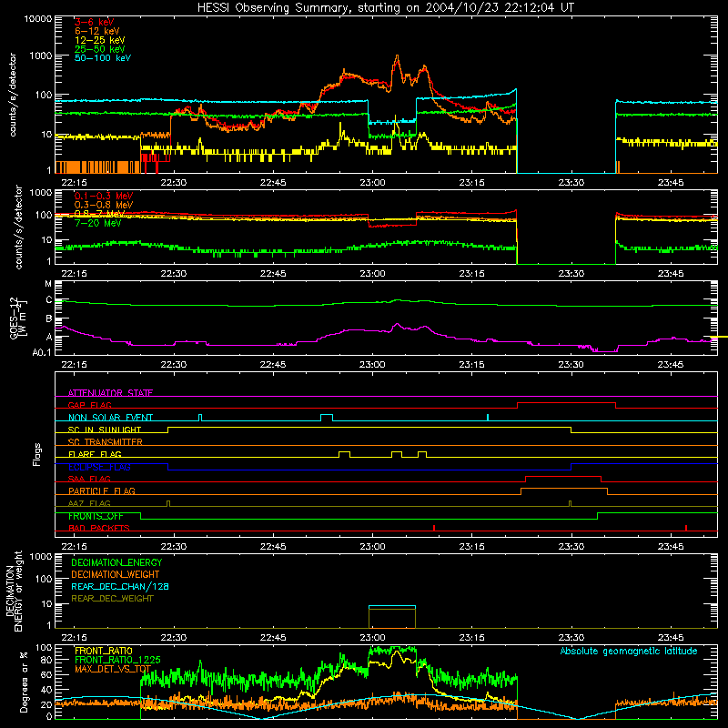728x728 pixels.
Task: Click the Degrees or % axis title
Action: 24,682
